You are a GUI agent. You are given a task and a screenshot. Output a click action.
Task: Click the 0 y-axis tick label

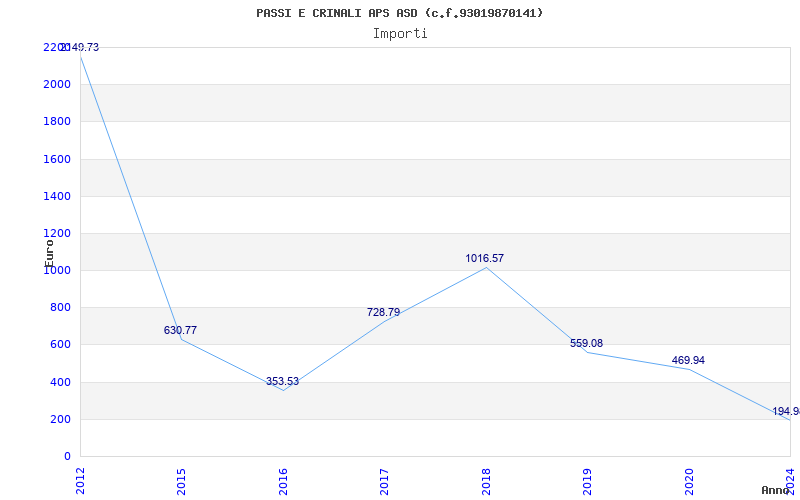[x=67, y=457]
